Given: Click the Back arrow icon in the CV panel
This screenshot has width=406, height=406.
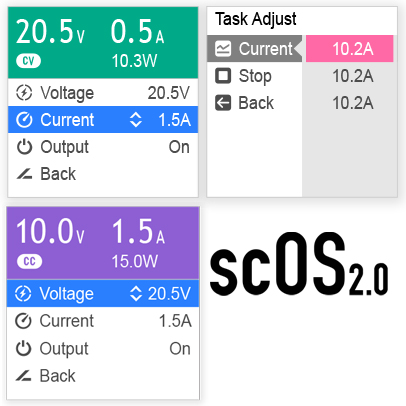Looking at the screenshot, I should [24, 174].
